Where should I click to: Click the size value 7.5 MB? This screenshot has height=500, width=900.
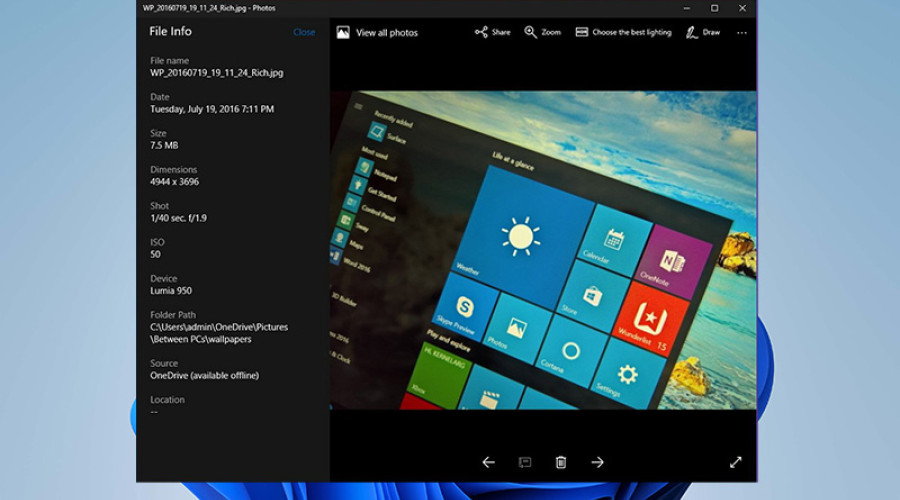(164, 145)
